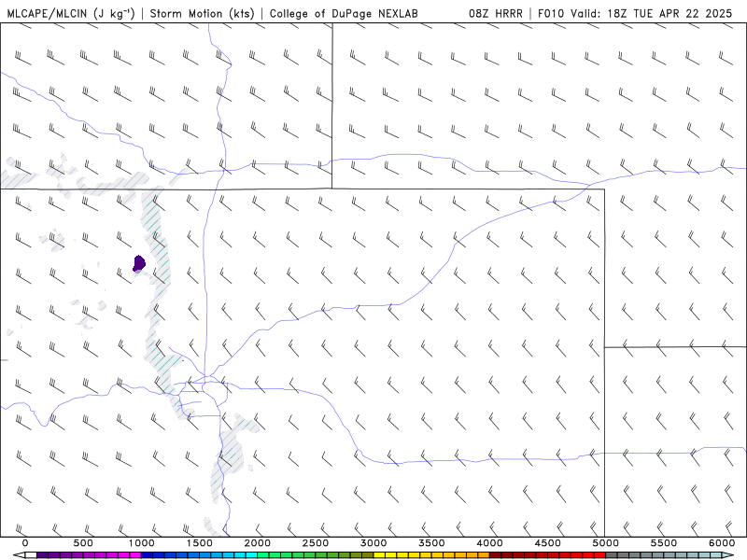Image resolution: width=747 pixels, height=560 pixels.
Task: Click the 4500 label on the color scale
Action: tap(548, 543)
